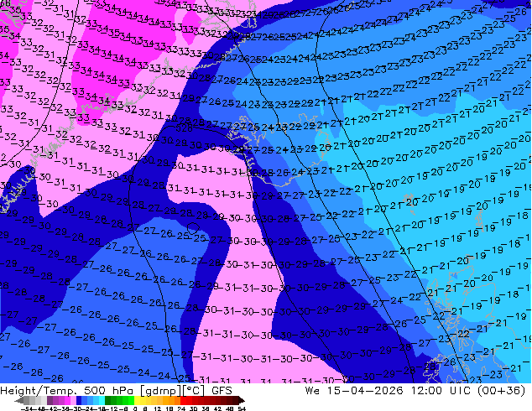The width and height of the screenshot is (532, 411).
Task: Click the left grey arrow end of legend
Action: point(18,401)
